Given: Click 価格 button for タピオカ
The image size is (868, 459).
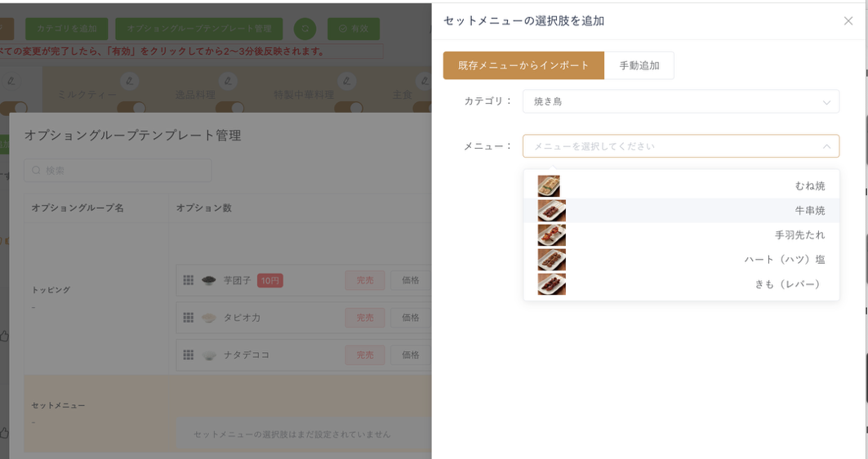Looking at the screenshot, I should 411,317.
